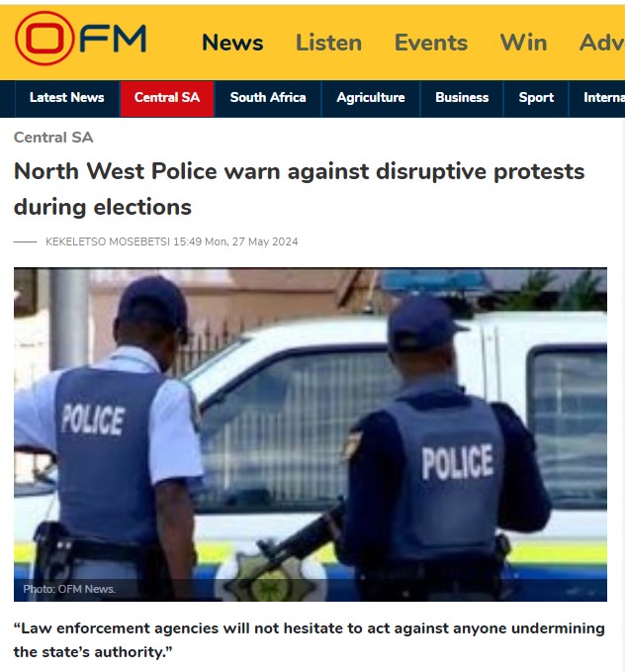The width and height of the screenshot is (625, 672).
Task: Open the partially visible Adv menu item
Action: click(602, 43)
